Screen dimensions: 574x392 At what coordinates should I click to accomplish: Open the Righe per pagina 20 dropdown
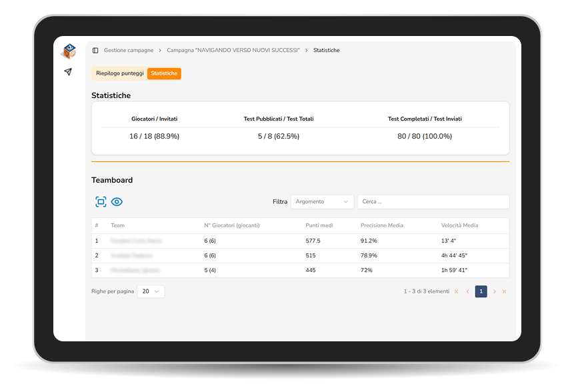[x=151, y=291]
